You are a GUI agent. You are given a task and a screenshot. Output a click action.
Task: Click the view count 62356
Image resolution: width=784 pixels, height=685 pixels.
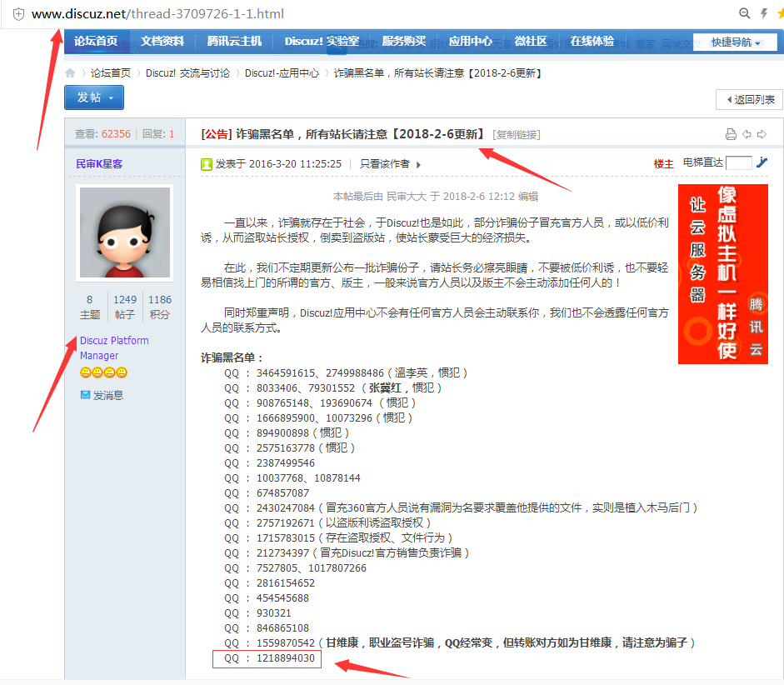pos(116,134)
